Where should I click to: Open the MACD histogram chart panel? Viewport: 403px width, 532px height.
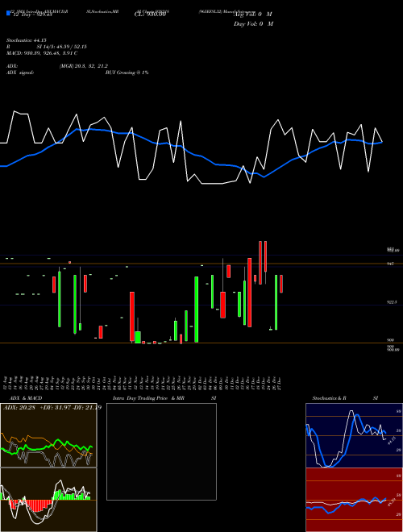pyautogui.click(x=48, y=500)
